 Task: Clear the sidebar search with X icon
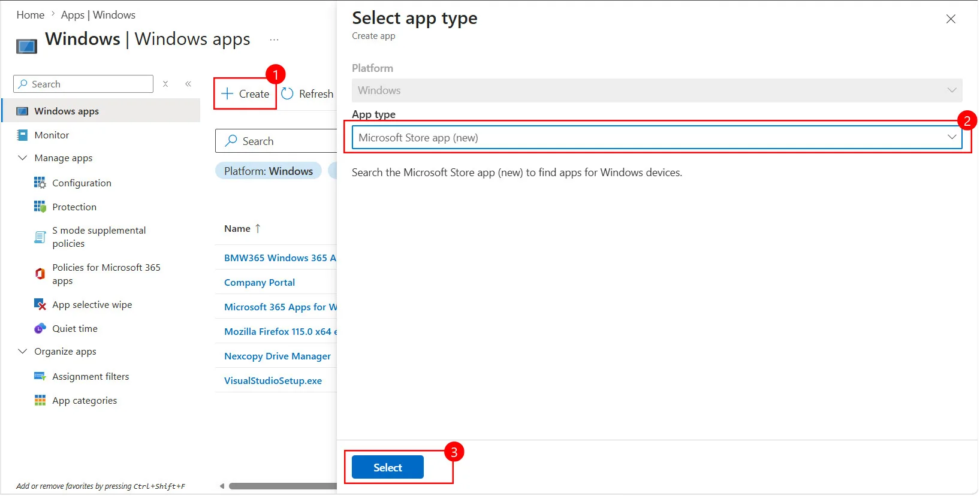click(x=165, y=84)
